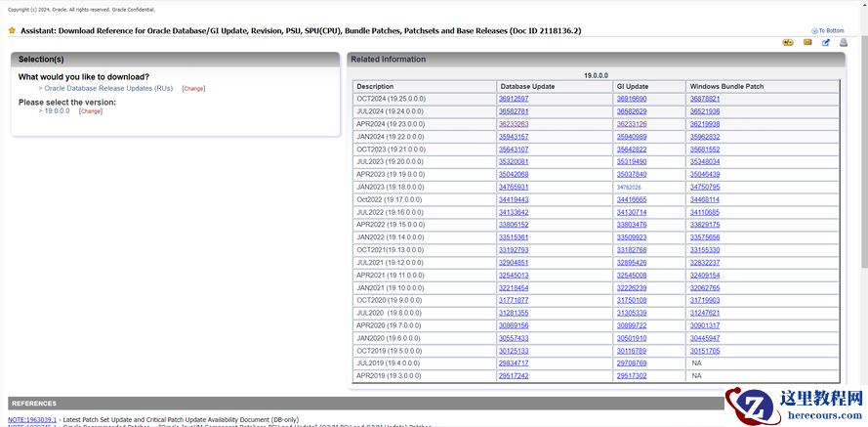868x427 pixels.
Task: Open GI Update patch 36916690
Action: click(x=632, y=99)
